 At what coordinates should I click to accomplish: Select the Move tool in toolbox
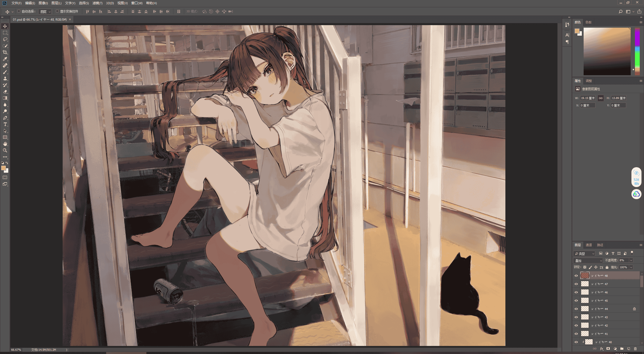point(5,26)
